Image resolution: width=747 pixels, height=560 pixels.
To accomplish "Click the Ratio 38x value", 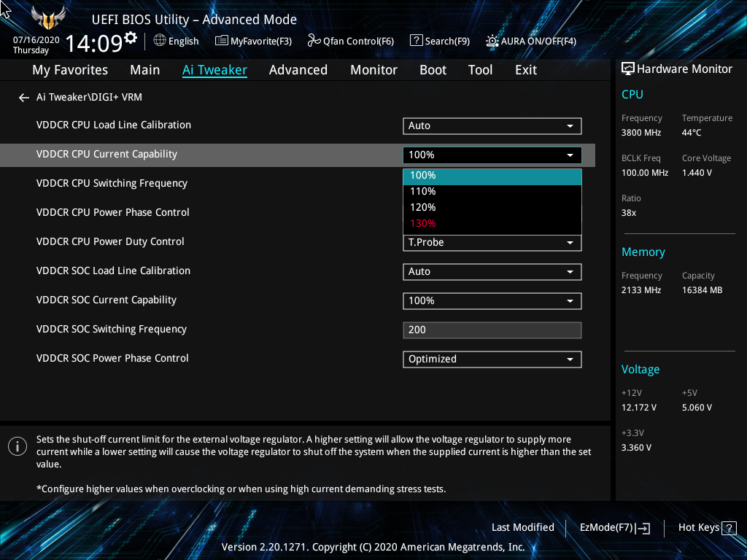I will coord(629,213).
